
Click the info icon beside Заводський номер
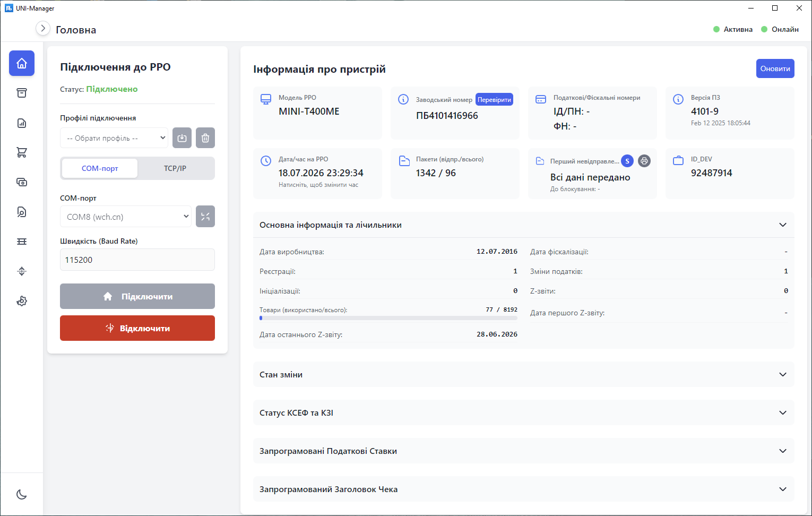(403, 99)
